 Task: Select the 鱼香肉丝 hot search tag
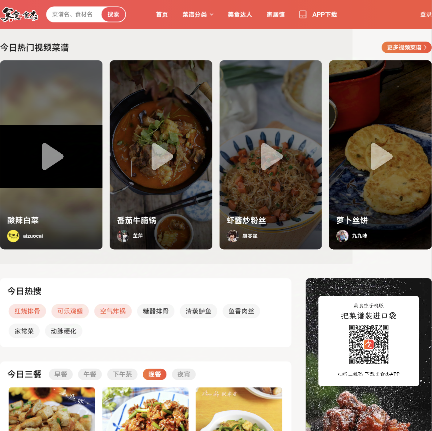click(241, 311)
